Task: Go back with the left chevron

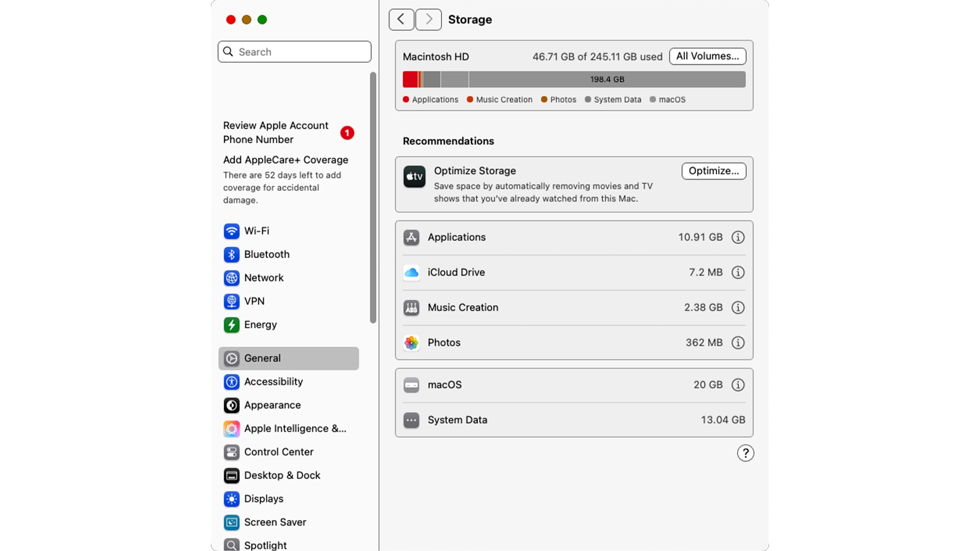Action: coord(402,19)
